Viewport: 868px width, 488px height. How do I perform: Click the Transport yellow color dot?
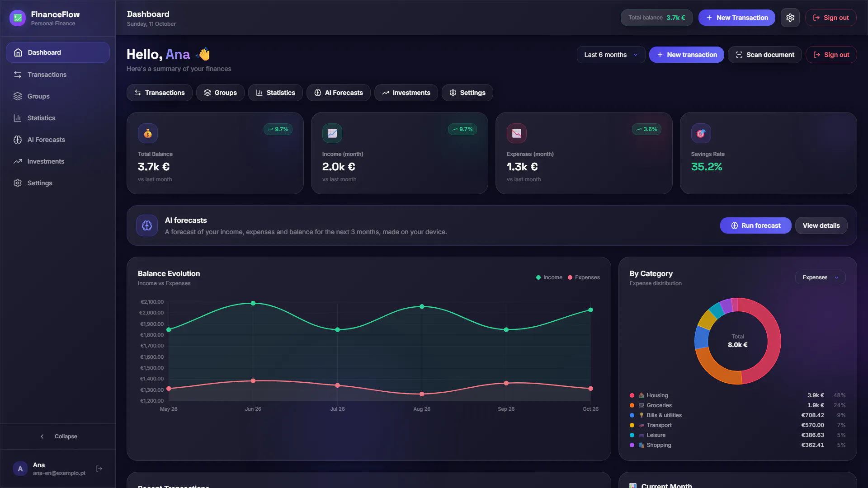[632, 425]
